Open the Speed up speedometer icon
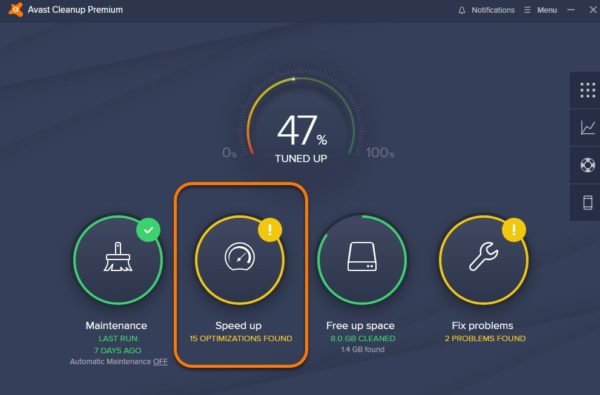600x395 pixels. click(x=240, y=256)
